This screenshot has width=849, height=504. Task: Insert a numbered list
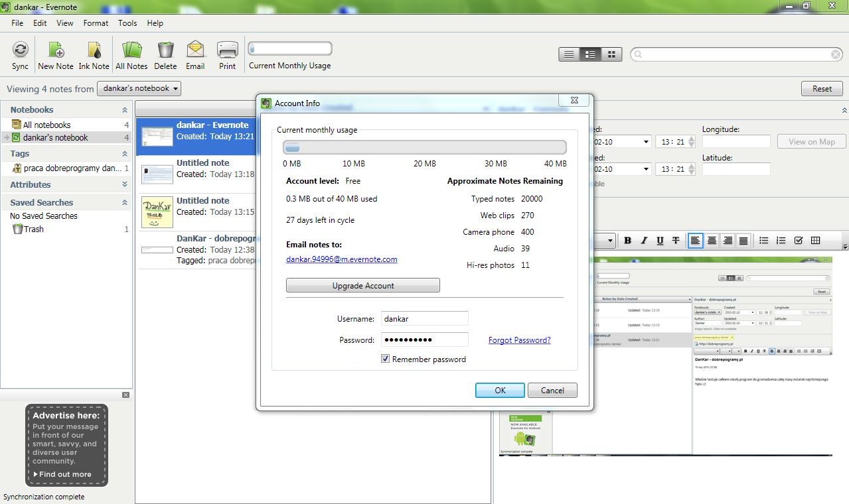pos(781,241)
